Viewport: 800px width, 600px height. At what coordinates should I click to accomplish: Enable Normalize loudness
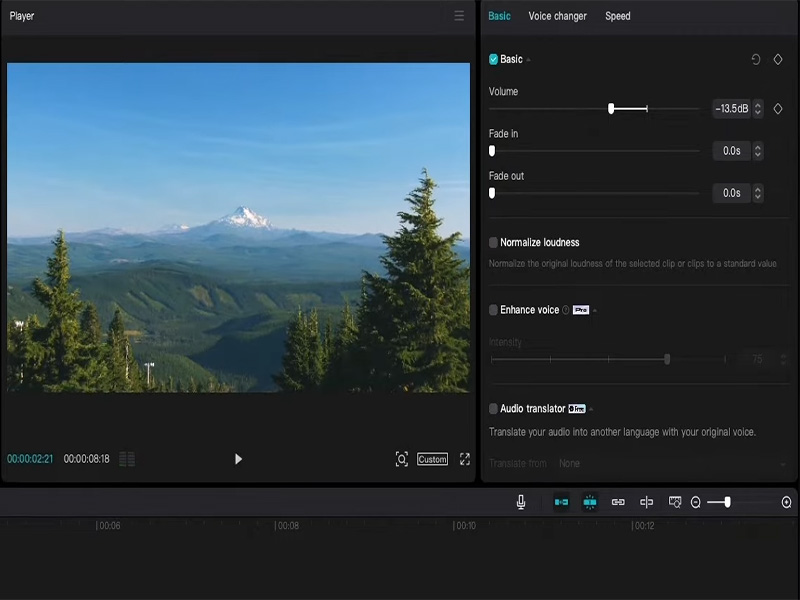pyautogui.click(x=492, y=241)
